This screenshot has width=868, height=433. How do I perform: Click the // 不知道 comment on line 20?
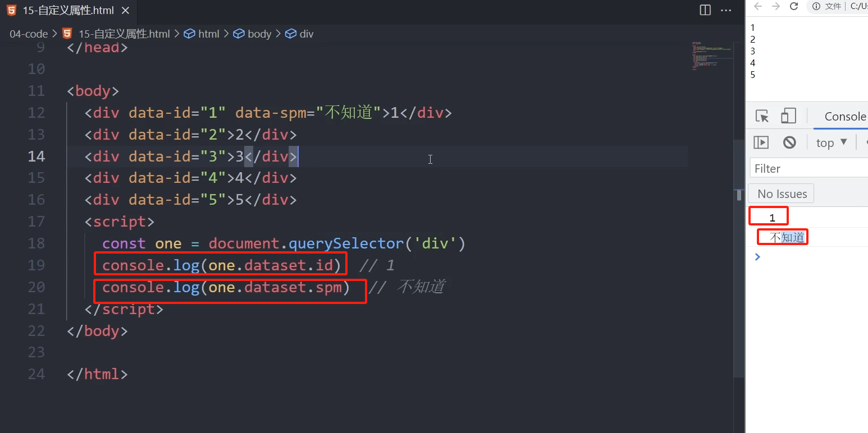tap(408, 287)
